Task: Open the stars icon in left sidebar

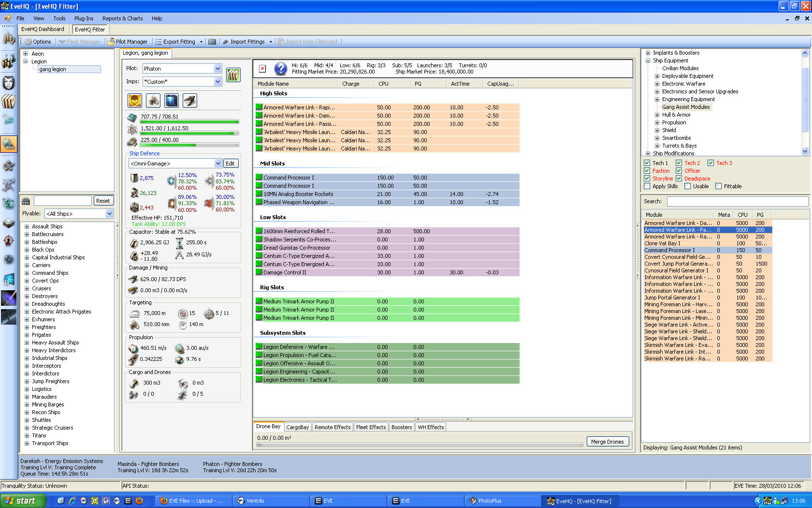Action: 9,166
